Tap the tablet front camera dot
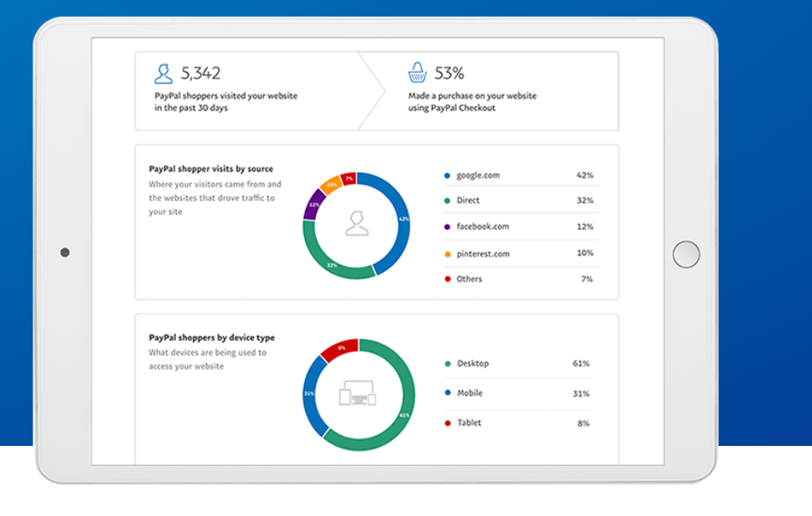 pos(65,252)
